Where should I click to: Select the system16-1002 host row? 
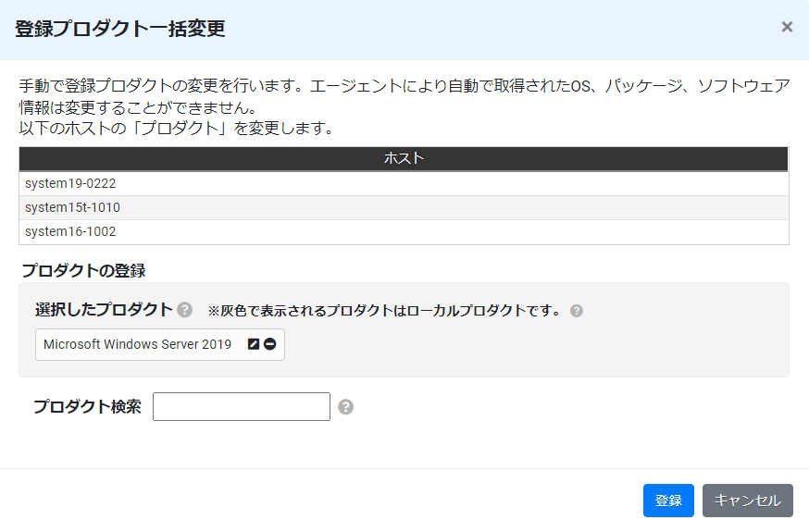pos(404,232)
